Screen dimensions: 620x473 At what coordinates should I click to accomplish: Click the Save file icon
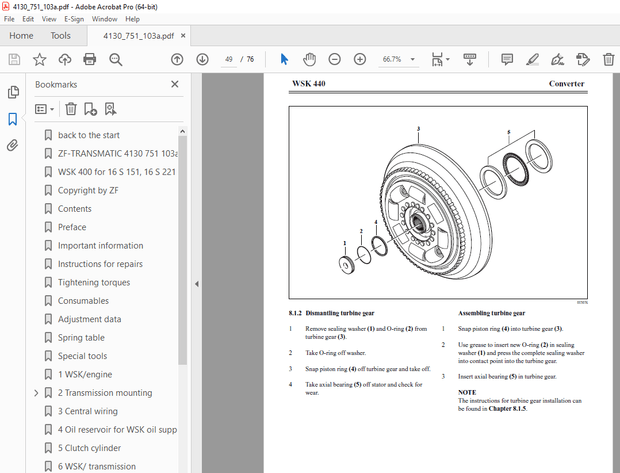[14, 60]
